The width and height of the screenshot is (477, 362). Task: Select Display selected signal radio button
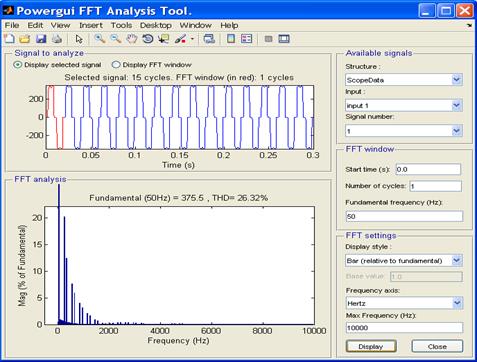coord(17,65)
